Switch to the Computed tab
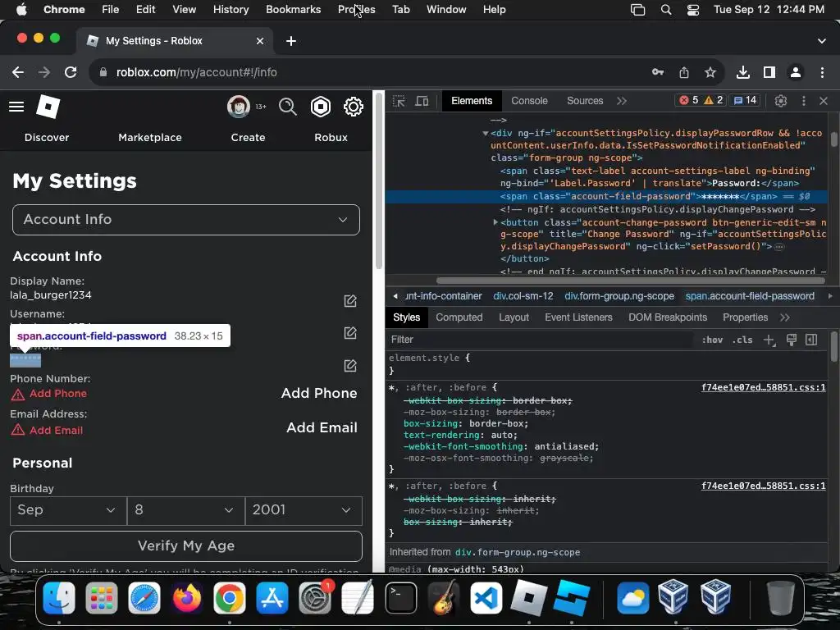 (459, 317)
